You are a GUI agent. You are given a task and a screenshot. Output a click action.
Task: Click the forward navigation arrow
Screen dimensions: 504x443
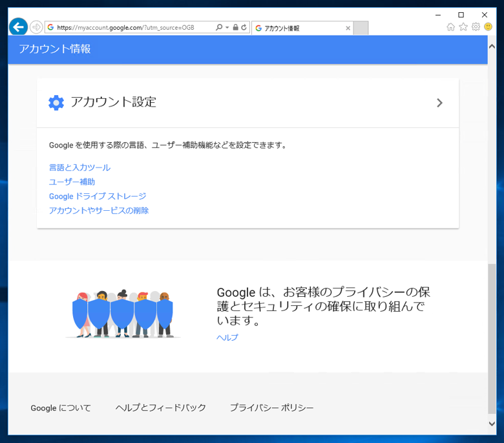coord(36,27)
